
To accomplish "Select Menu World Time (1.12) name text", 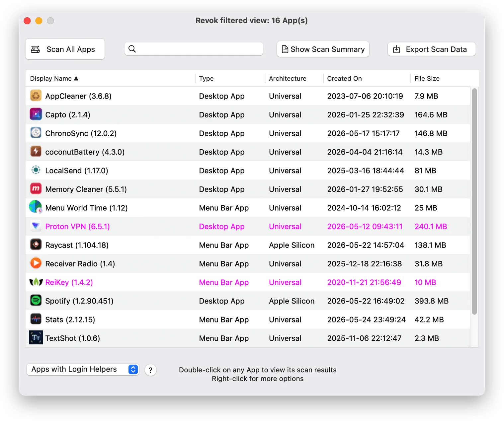I will (86, 208).
